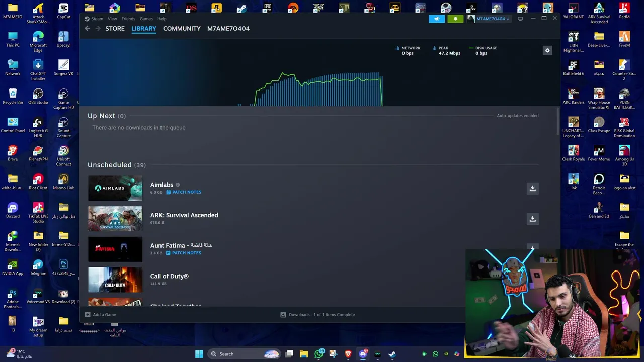
Task: Click the Aimlabs info icon
Action: click(178, 185)
